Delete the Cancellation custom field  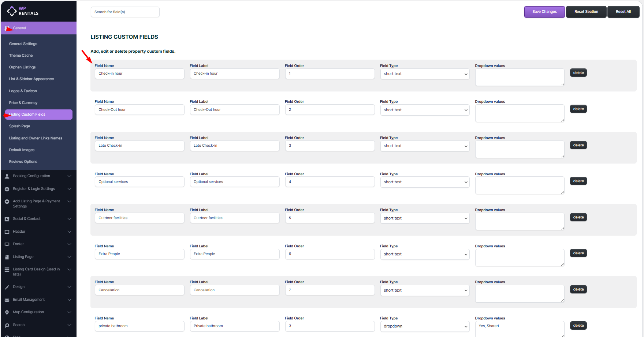(x=578, y=289)
